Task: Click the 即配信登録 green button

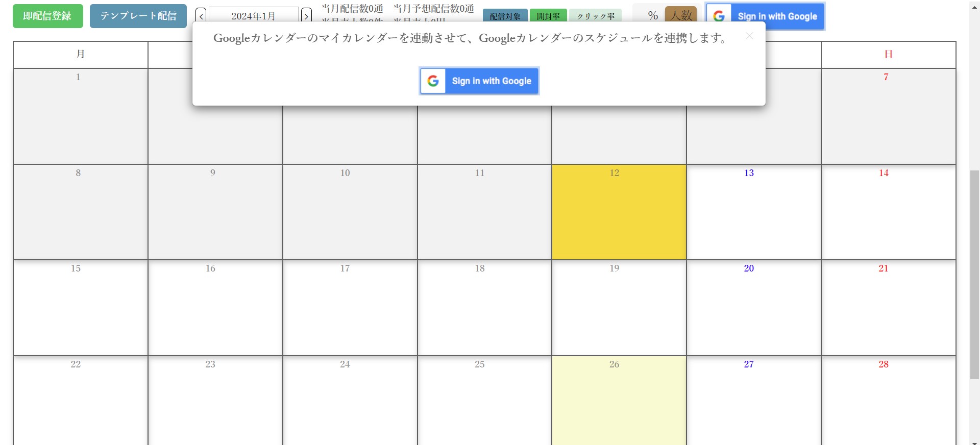Action: (48, 16)
